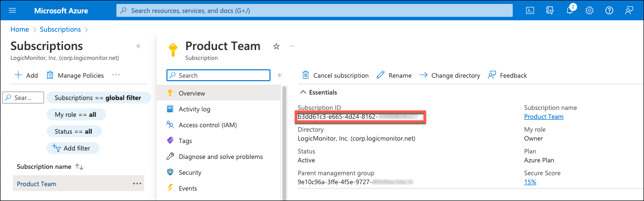Viewport: 644px width, 201px height.
Task: Open more options beside Manage Policies
Action: point(116,75)
